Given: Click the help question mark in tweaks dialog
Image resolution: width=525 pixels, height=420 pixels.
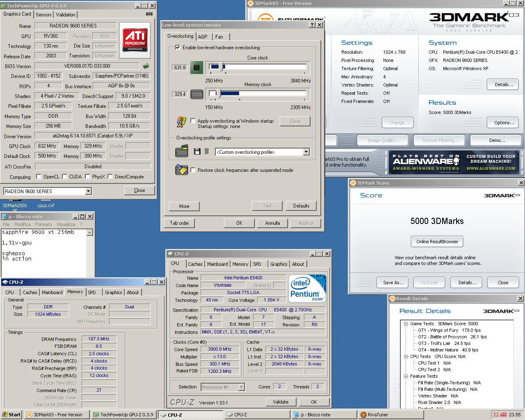Looking at the screenshot, I should [312, 25].
